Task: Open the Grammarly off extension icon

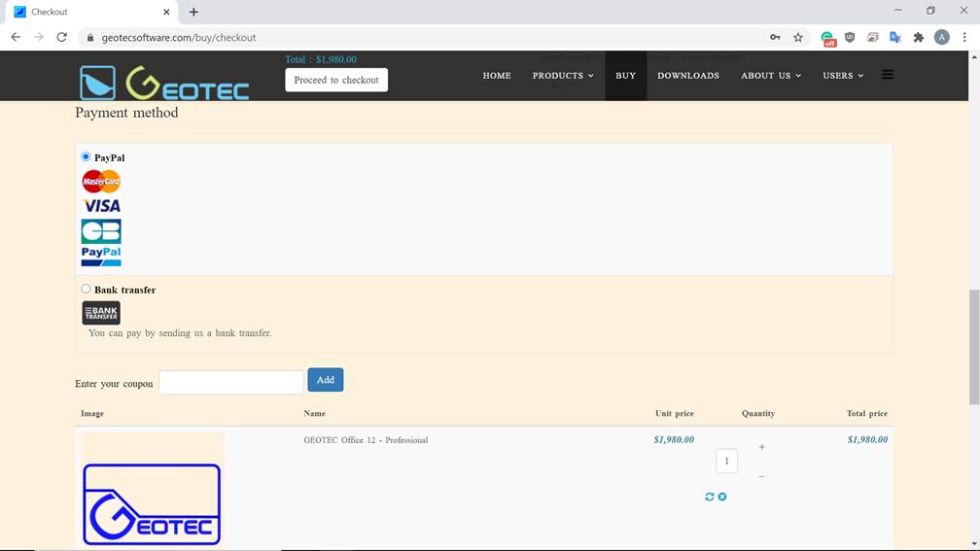Action: pyautogui.click(x=828, y=39)
